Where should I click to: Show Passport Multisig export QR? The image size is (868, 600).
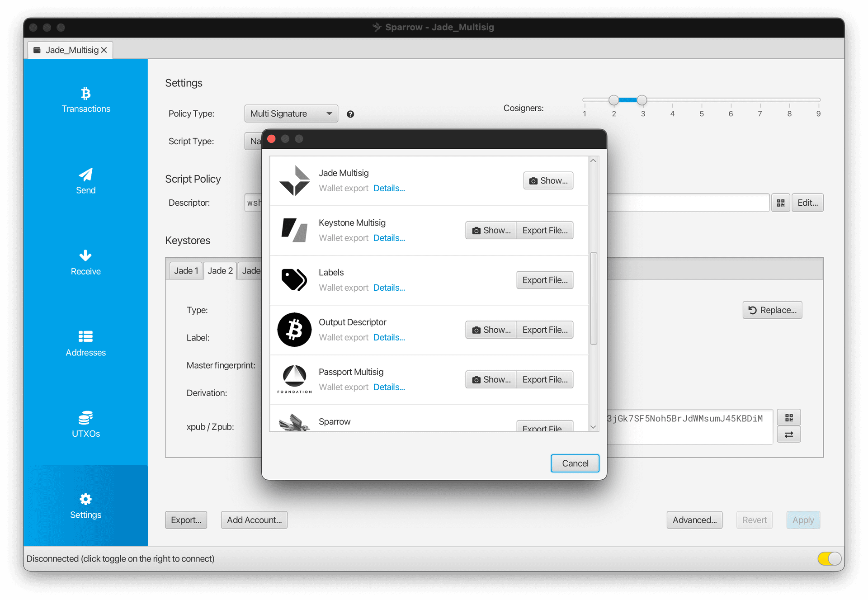click(x=491, y=380)
